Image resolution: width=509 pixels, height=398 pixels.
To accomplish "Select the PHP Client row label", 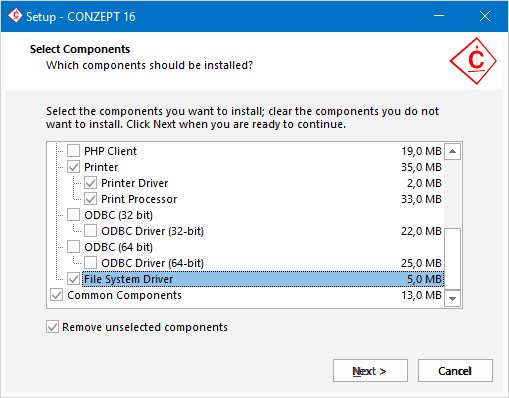I will [x=110, y=151].
